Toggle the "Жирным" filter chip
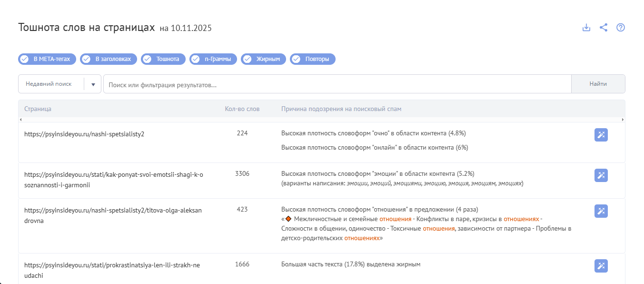This screenshot has width=644, height=284. point(264,59)
